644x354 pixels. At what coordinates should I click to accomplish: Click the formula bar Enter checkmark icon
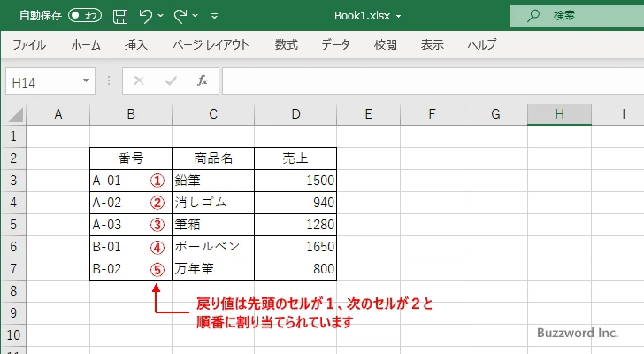171,81
